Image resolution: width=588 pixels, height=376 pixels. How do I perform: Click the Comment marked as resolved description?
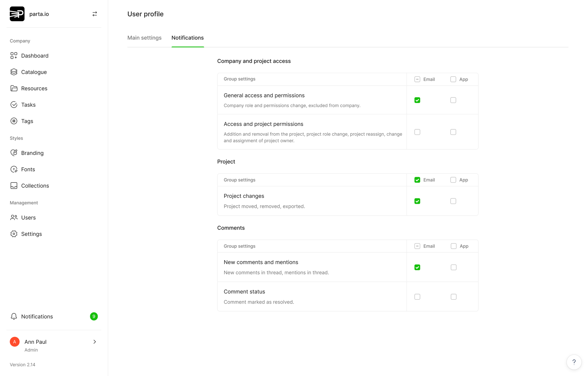click(x=259, y=302)
